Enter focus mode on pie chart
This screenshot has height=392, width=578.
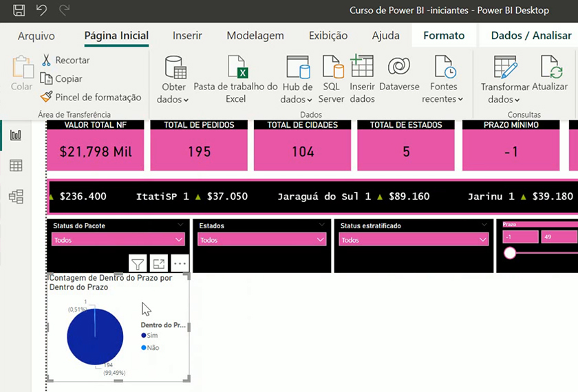point(158,263)
